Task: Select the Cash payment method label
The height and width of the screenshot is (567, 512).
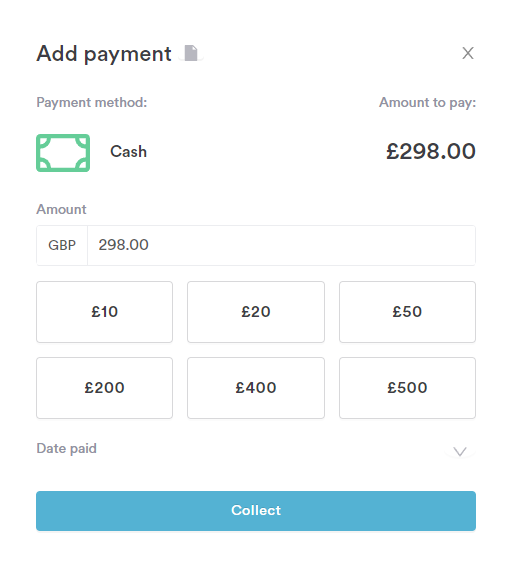Action: (128, 152)
